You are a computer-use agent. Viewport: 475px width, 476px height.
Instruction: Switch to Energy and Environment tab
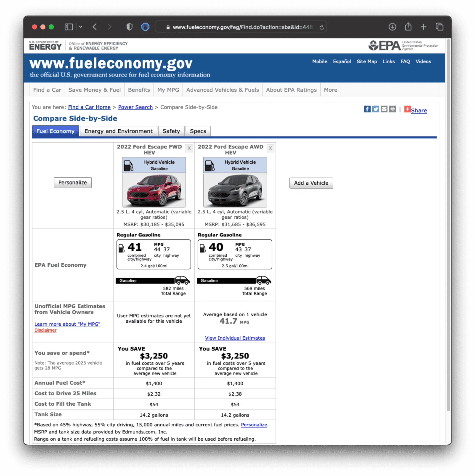point(118,131)
